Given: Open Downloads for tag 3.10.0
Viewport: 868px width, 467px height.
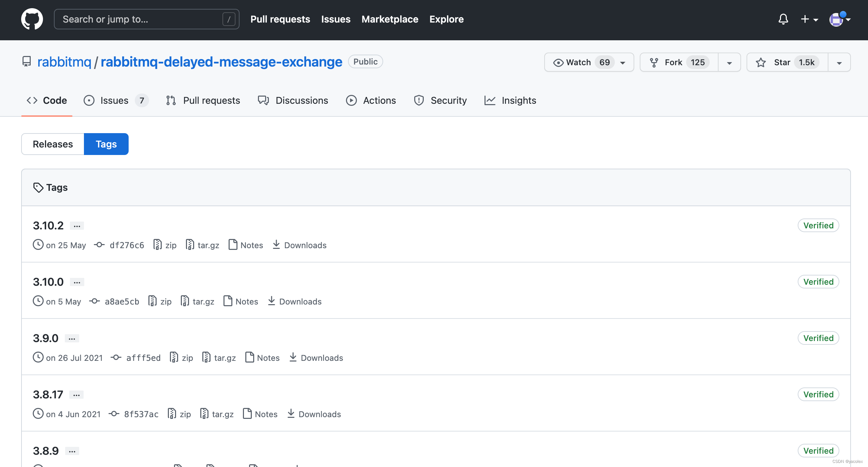Looking at the screenshot, I should (x=294, y=301).
